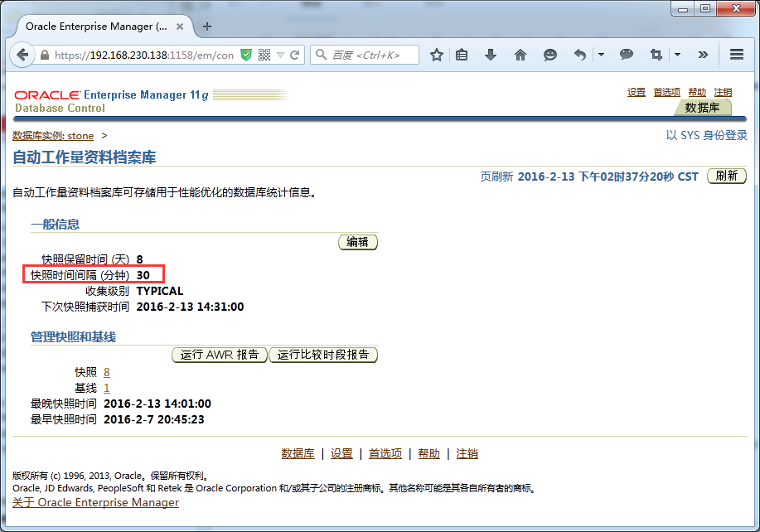Open footer 设置 link

[x=341, y=453]
